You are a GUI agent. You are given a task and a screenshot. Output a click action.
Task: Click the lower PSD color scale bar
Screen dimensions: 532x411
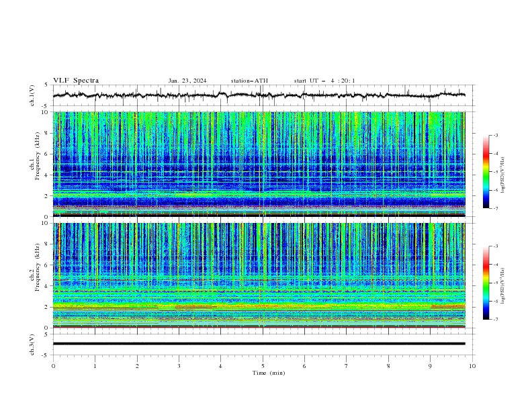(486, 283)
